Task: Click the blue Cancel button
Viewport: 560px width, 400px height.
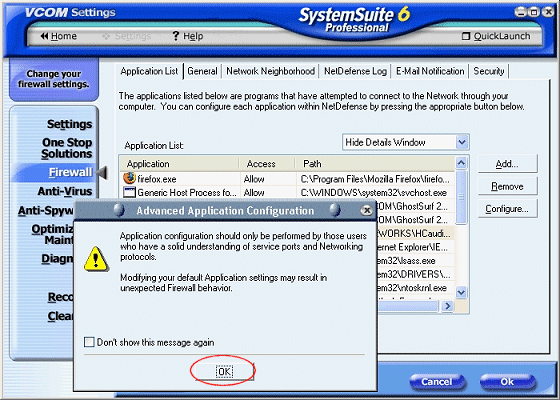Action: (437, 382)
